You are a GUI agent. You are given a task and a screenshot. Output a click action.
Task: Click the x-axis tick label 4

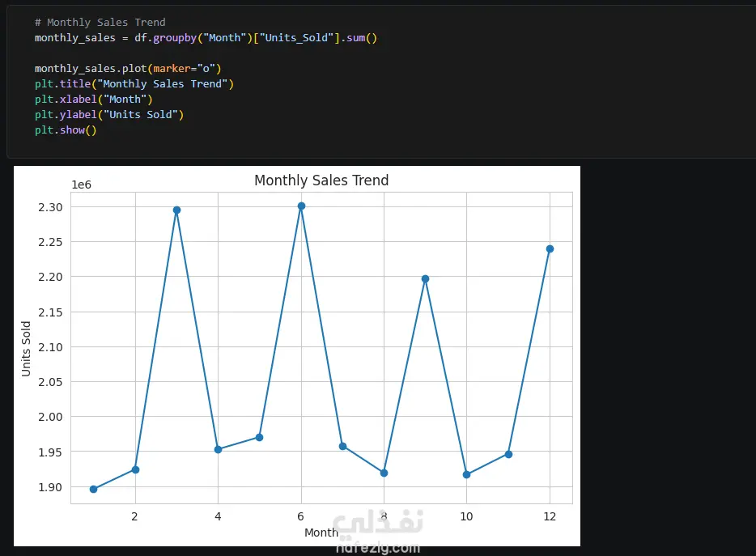click(x=218, y=516)
